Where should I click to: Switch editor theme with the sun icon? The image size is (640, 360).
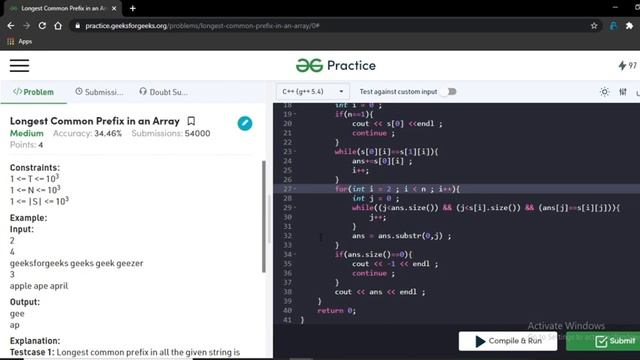point(604,92)
